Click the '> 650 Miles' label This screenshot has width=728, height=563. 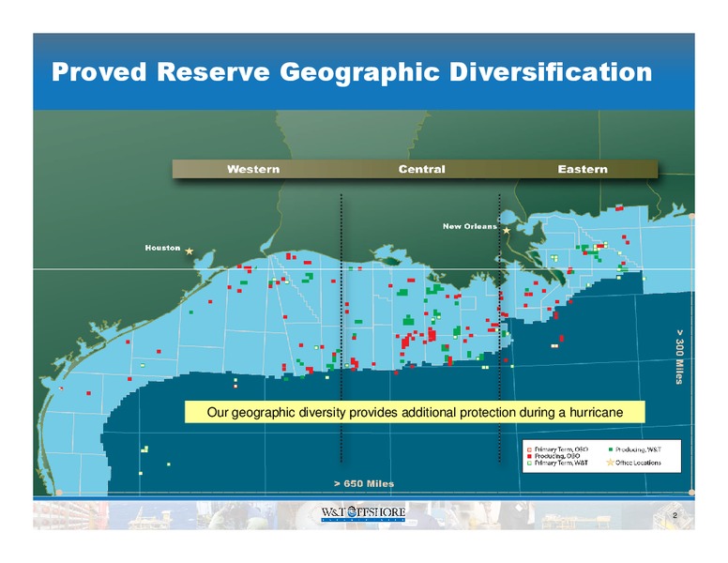pos(364,483)
